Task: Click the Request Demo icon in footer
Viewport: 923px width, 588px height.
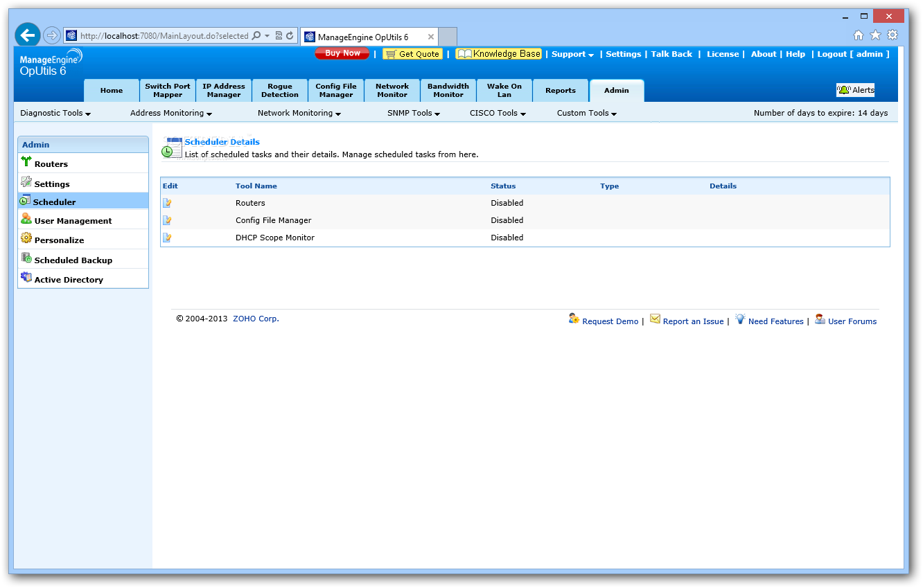Action: pos(574,319)
